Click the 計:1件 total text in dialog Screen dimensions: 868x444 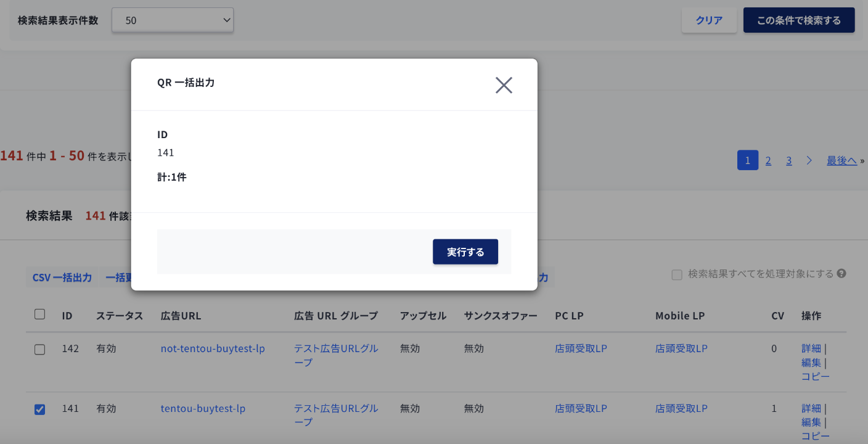pos(171,177)
